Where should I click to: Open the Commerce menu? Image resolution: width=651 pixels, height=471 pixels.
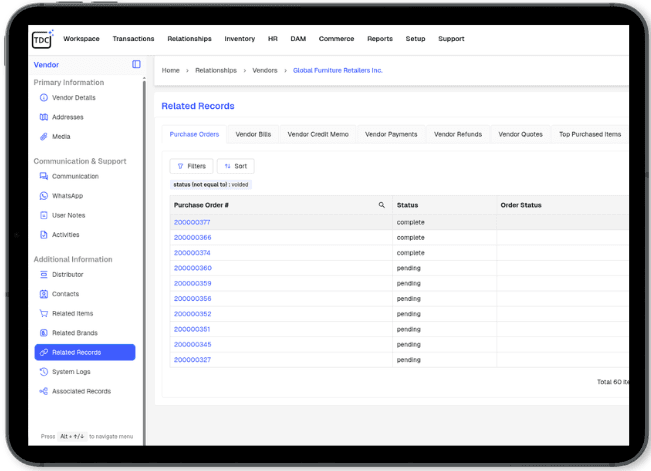[x=336, y=39]
